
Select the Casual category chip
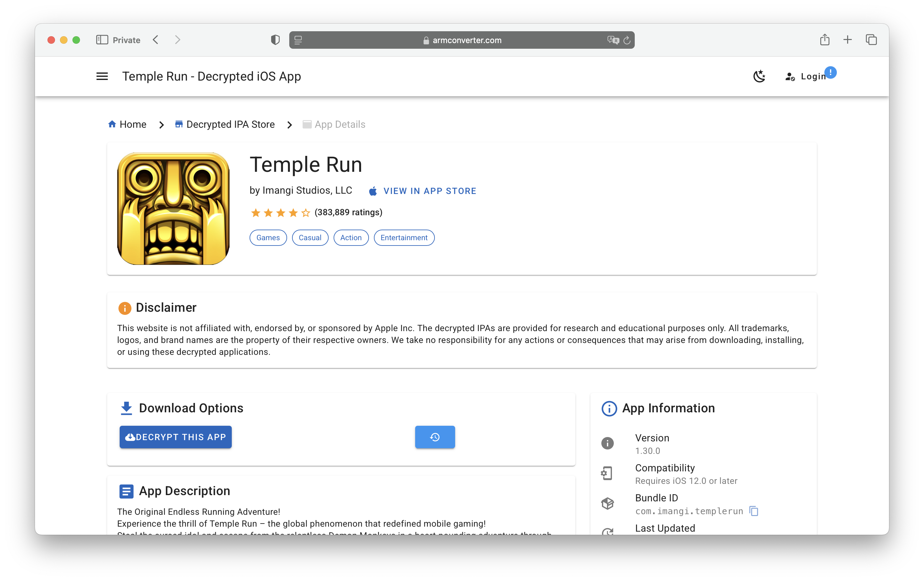point(310,237)
